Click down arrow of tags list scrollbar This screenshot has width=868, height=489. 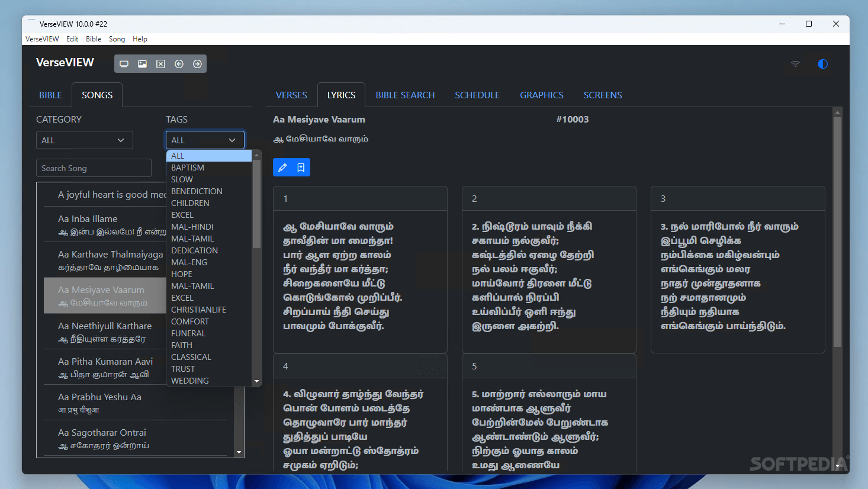tap(256, 381)
